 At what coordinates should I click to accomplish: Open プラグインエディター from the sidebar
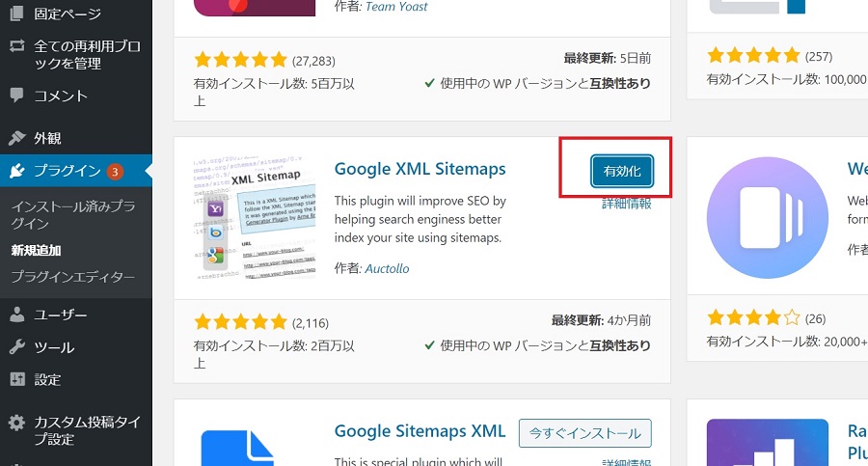(73, 277)
